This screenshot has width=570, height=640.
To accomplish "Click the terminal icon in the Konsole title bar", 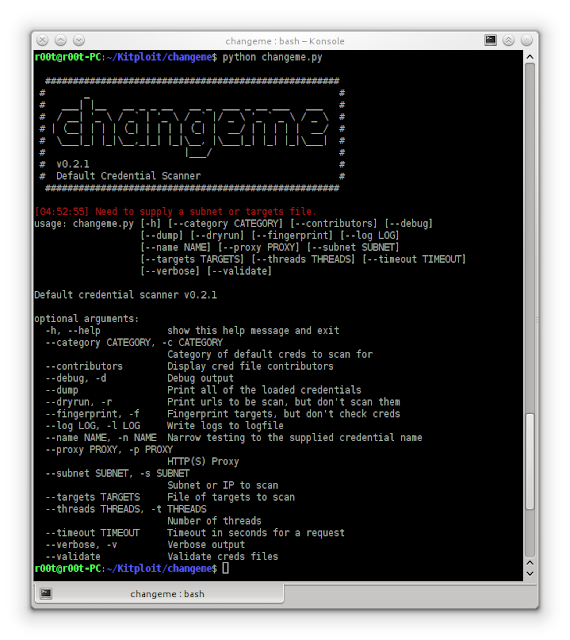I will [490, 40].
